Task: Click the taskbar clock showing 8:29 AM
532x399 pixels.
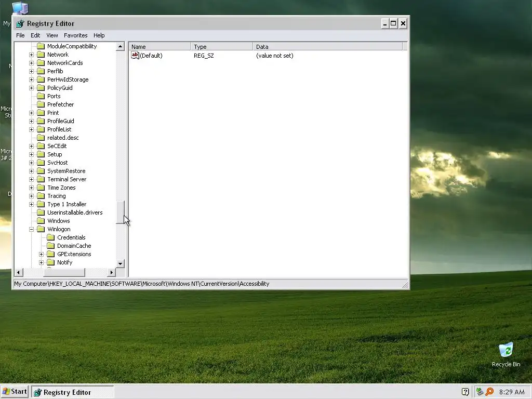Action: (512, 392)
